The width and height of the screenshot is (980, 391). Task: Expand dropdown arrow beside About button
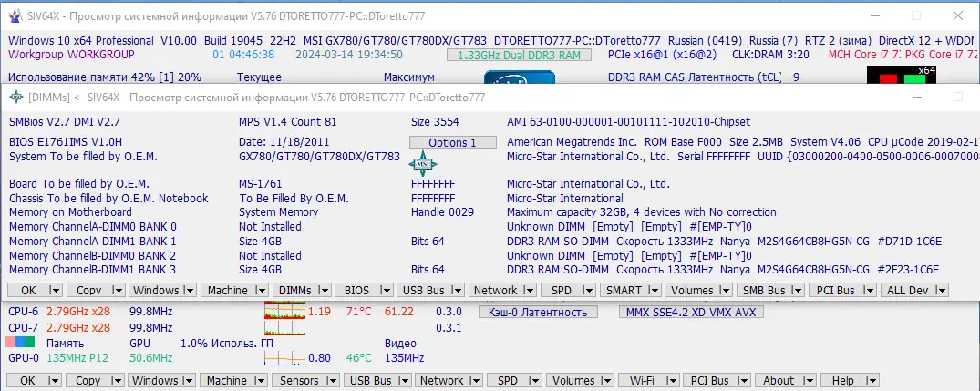(808, 380)
